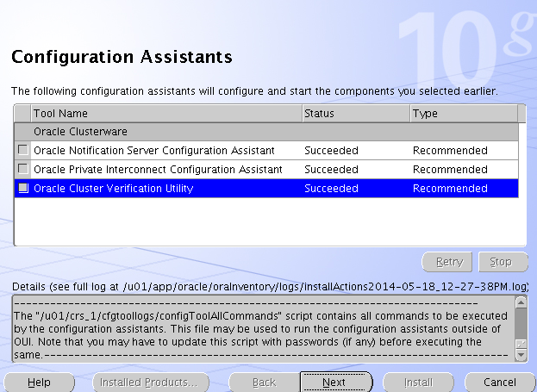Cancel the installation

[500, 382]
